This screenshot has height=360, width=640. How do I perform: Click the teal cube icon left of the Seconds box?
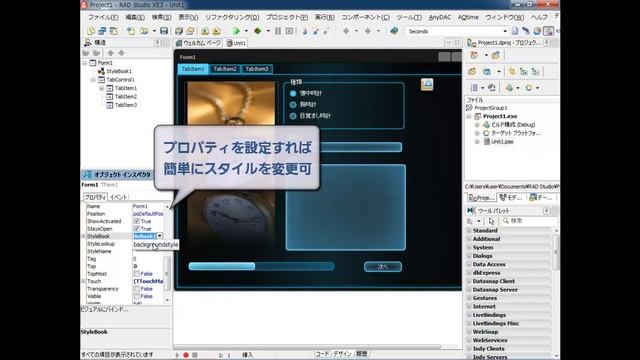(x=394, y=31)
